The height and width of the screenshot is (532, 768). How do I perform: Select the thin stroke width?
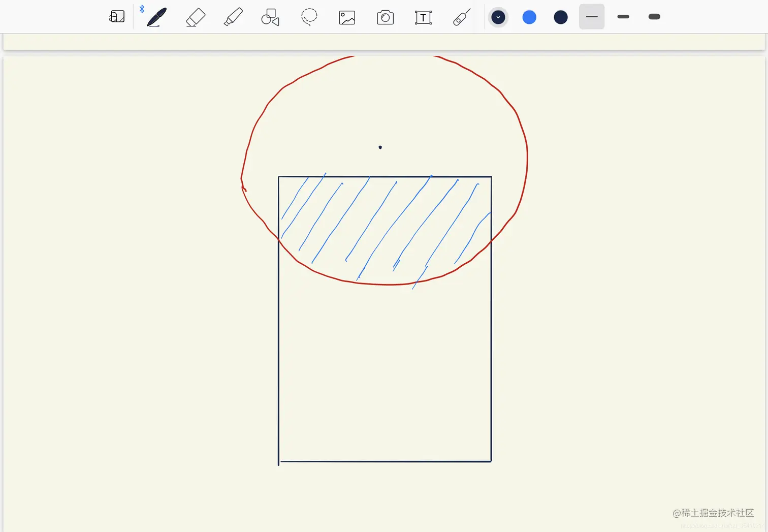pos(591,17)
